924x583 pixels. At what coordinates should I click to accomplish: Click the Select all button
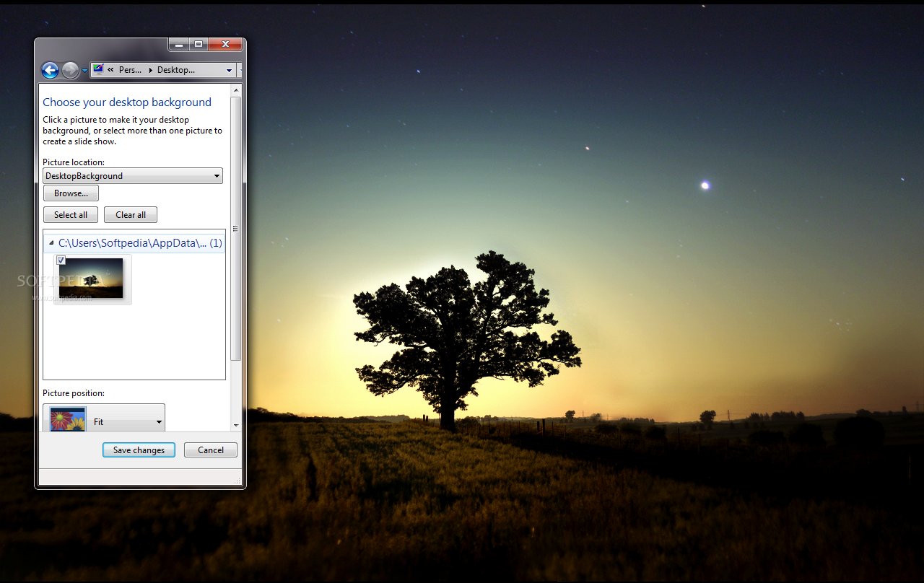[x=71, y=215]
